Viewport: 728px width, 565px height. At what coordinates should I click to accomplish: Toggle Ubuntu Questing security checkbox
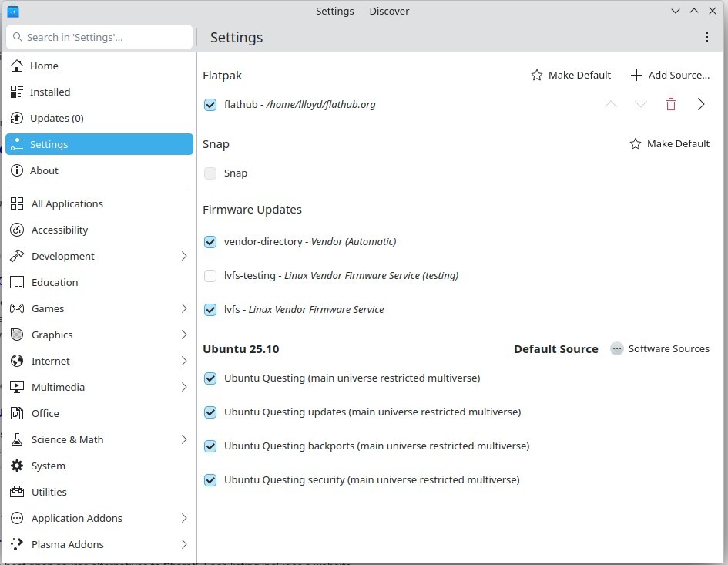(210, 480)
